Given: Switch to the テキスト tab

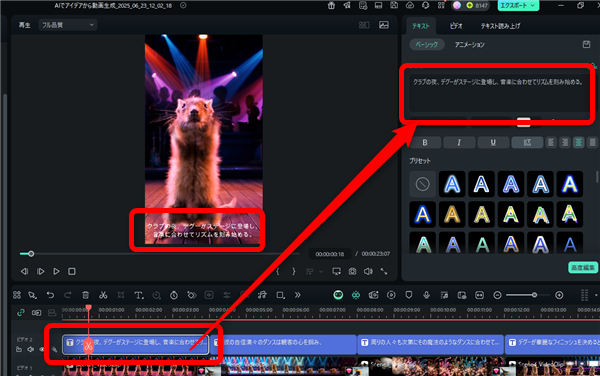Looking at the screenshot, I should (421, 26).
